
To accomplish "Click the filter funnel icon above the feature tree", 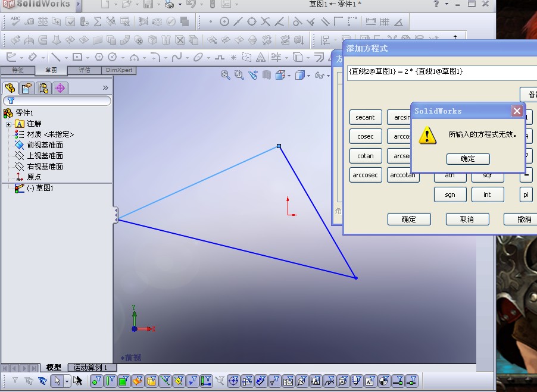I will click(x=12, y=101).
